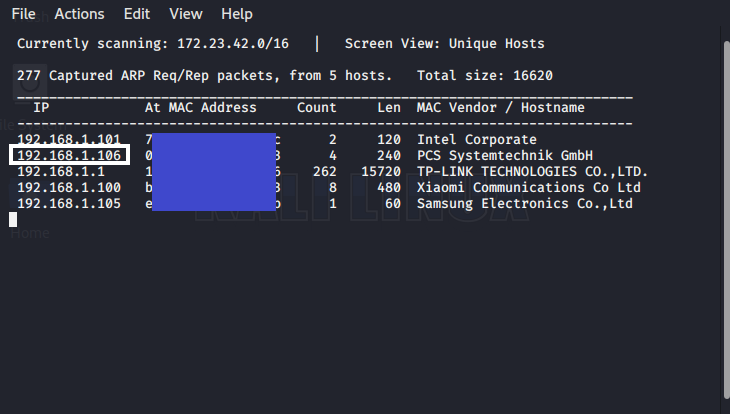Click the Intel Corporate vendor entry
The image size is (730, 414).
476,140
